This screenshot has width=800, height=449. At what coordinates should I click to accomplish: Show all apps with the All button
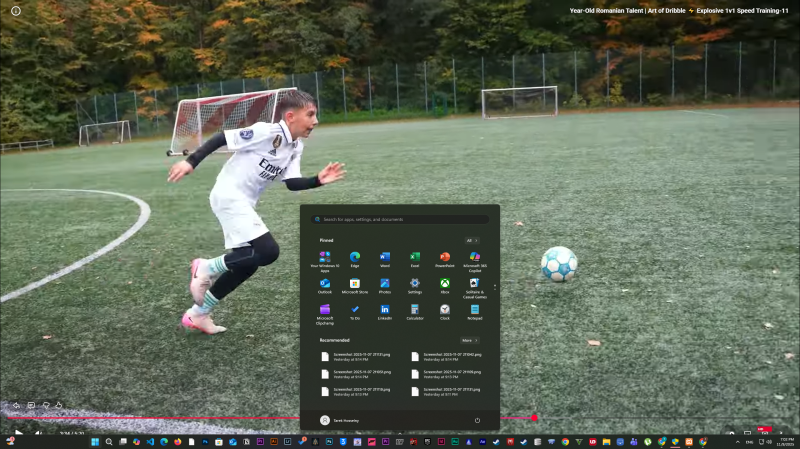(471, 241)
